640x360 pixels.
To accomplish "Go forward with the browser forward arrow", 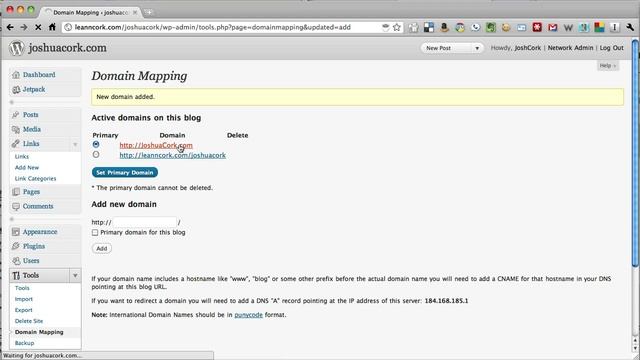I will [x=24, y=27].
